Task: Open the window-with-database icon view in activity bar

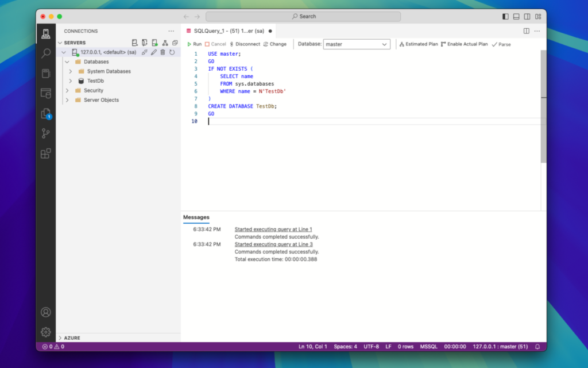Action: coord(46,93)
